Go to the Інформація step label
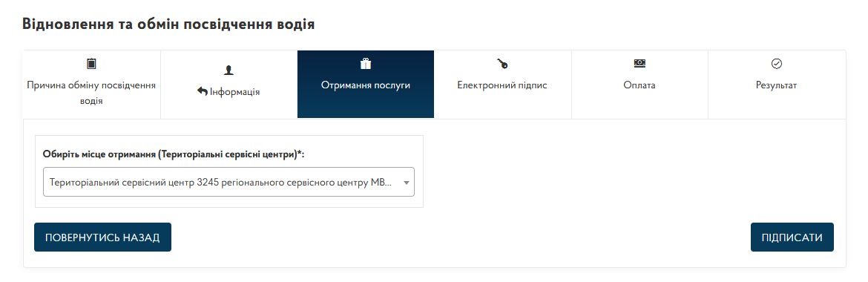This screenshot has height=282, width=868. [x=234, y=91]
